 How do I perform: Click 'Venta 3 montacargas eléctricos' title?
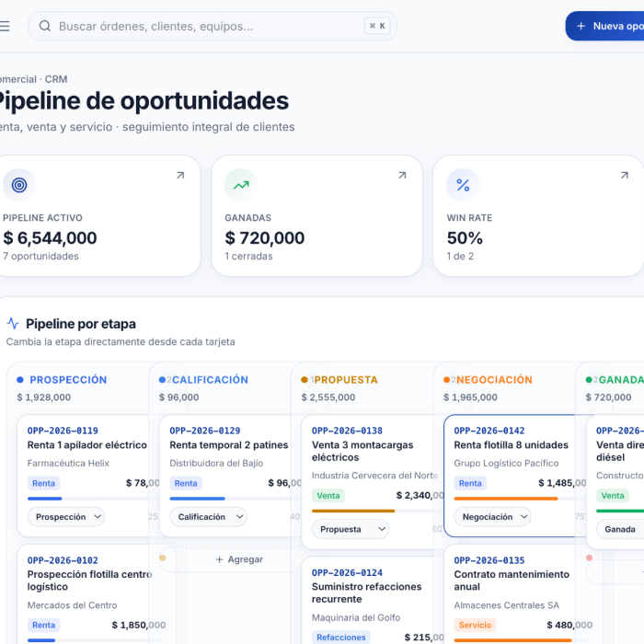tap(362, 452)
